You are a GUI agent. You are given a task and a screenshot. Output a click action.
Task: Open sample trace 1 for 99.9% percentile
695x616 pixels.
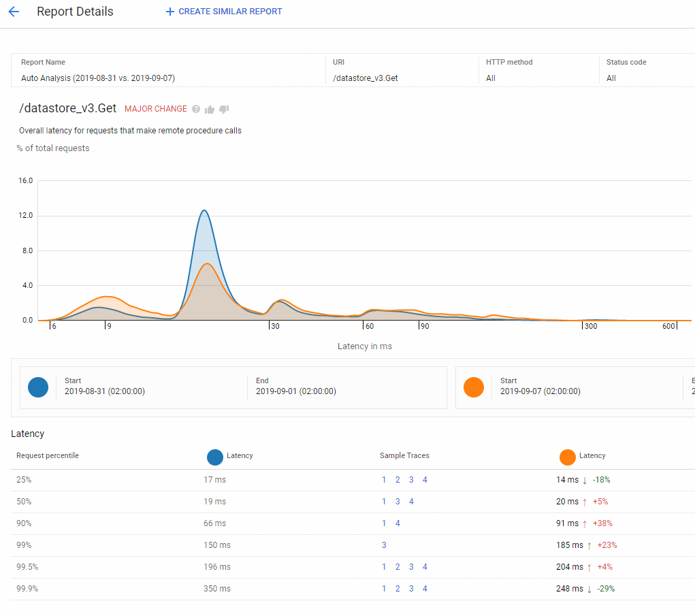tap(384, 589)
